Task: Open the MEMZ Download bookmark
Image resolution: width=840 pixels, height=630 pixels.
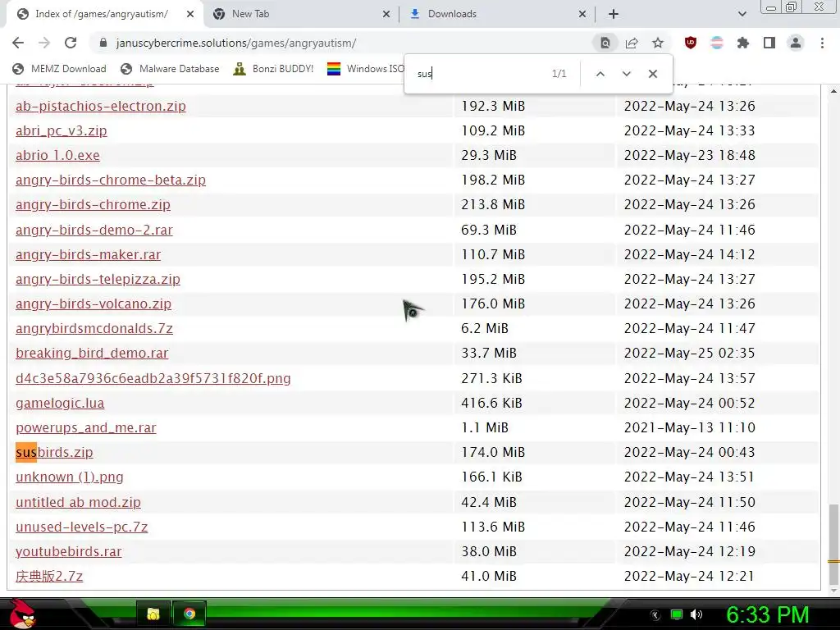Action: (59, 69)
